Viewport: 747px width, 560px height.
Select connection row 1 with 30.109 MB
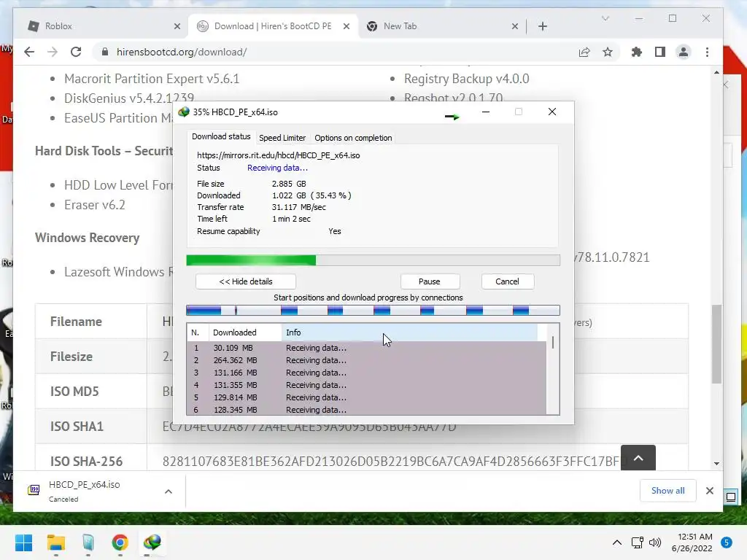367,348
